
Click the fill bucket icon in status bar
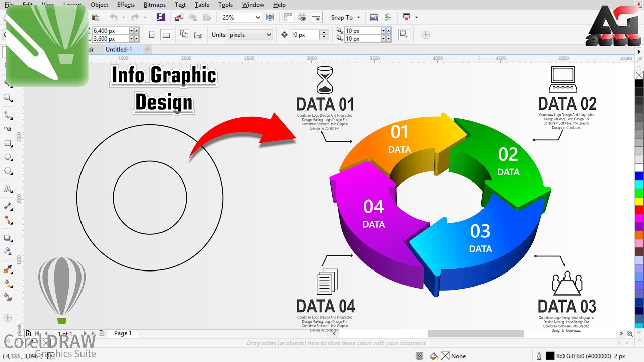click(x=434, y=356)
